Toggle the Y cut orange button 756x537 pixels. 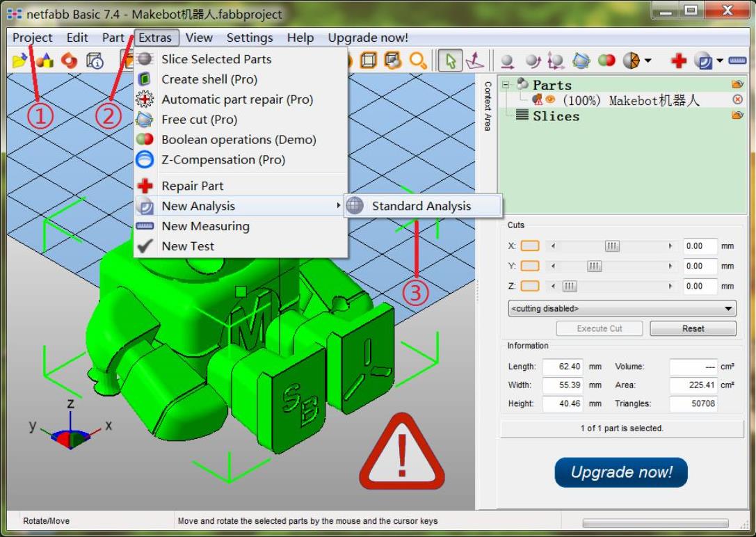pyautogui.click(x=530, y=266)
